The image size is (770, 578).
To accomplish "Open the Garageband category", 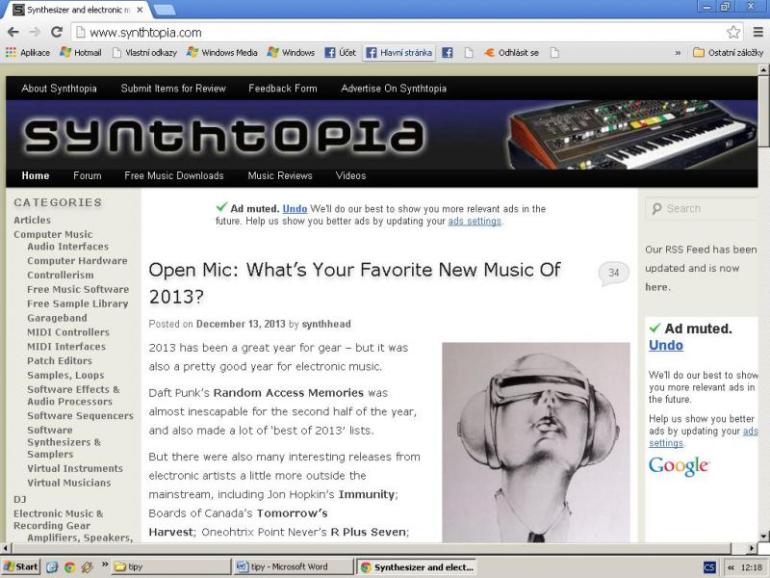I will 57,318.
